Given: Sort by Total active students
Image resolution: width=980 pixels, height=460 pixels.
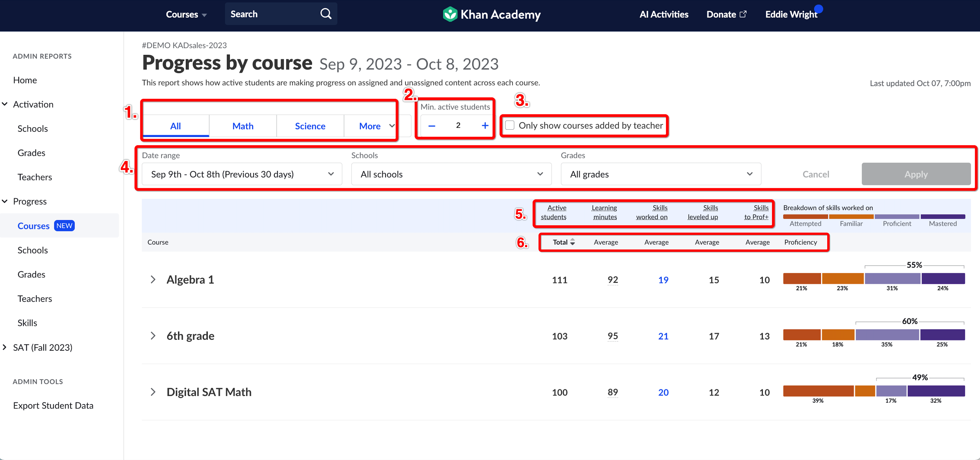Looking at the screenshot, I should click(563, 242).
